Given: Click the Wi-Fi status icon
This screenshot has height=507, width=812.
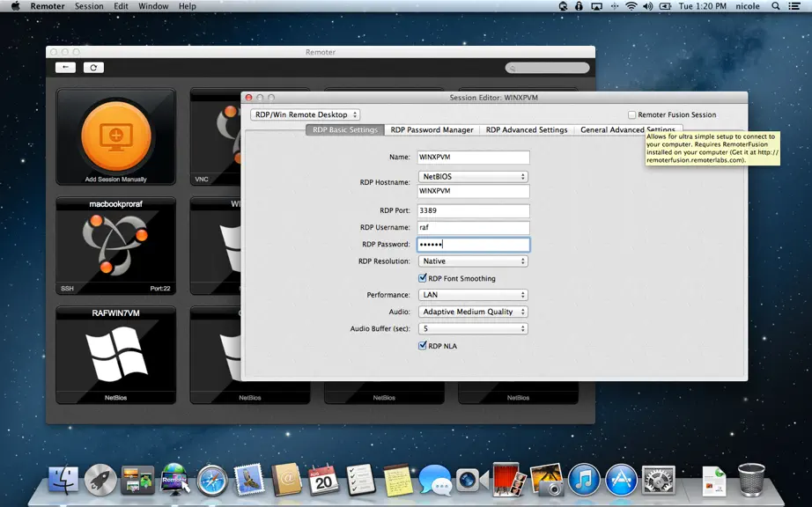Looking at the screenshot, I should point(631,6).
